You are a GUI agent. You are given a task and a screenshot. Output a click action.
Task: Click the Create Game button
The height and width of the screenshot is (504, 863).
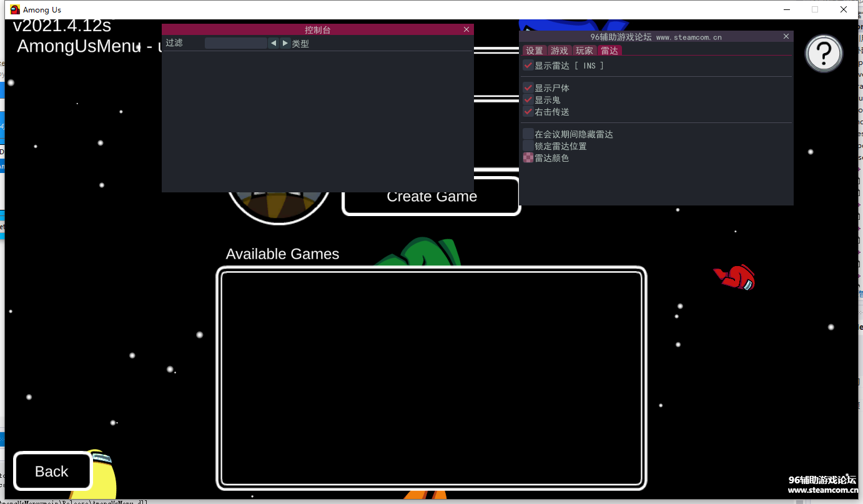tap(431, 196)
